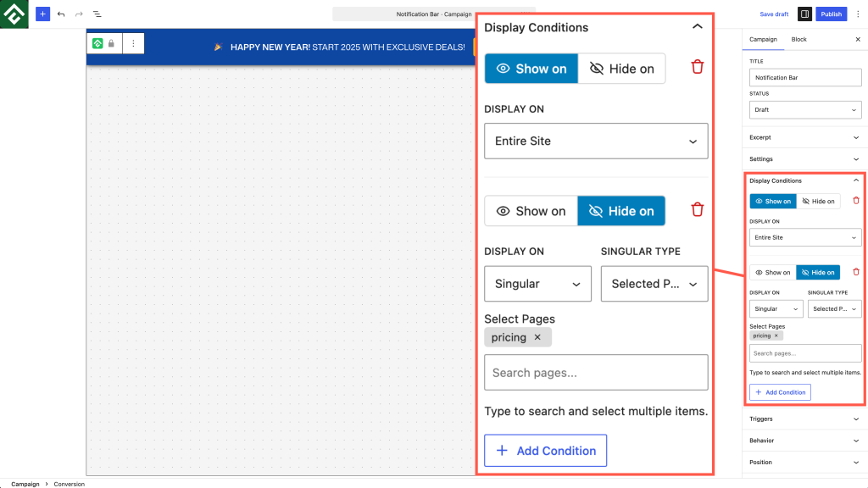Open the editor options three-dot menu
Image resolution: width=868 pixels, height=488 pixels.
tap(858, 14)
